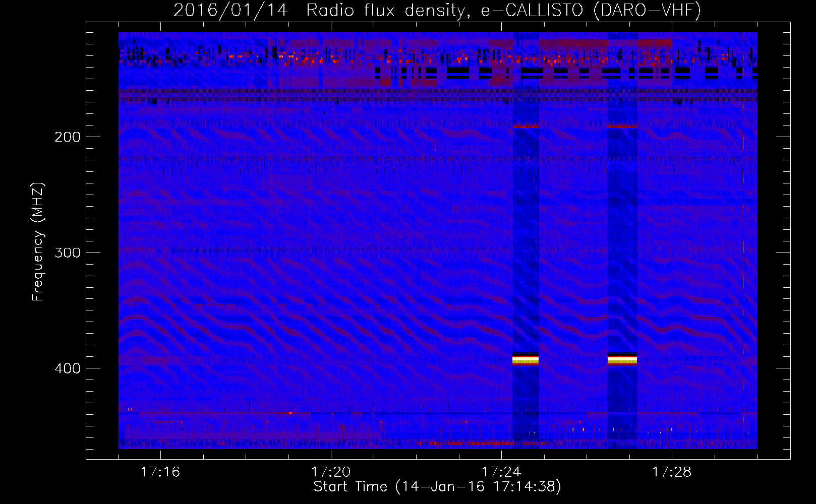This screenshot has width=816, height=504.
Task: Click the 17:20 time tick label
Action: (331, 472)
